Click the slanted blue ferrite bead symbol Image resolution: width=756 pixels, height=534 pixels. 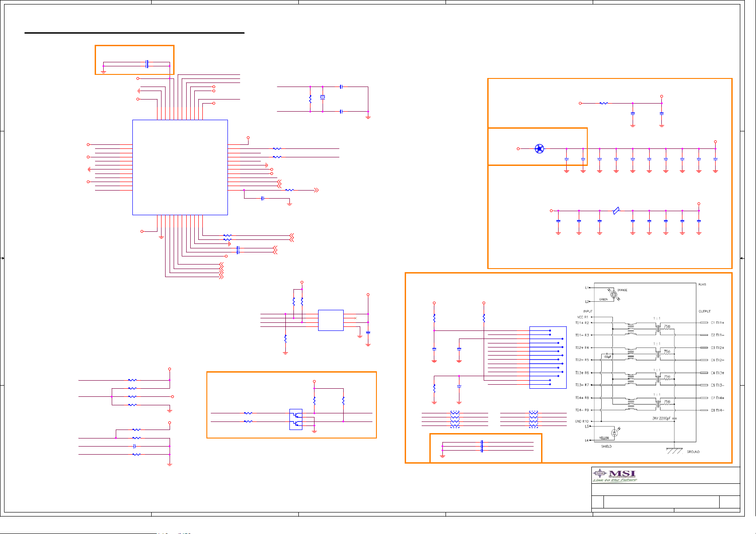[x=616, y=211]
